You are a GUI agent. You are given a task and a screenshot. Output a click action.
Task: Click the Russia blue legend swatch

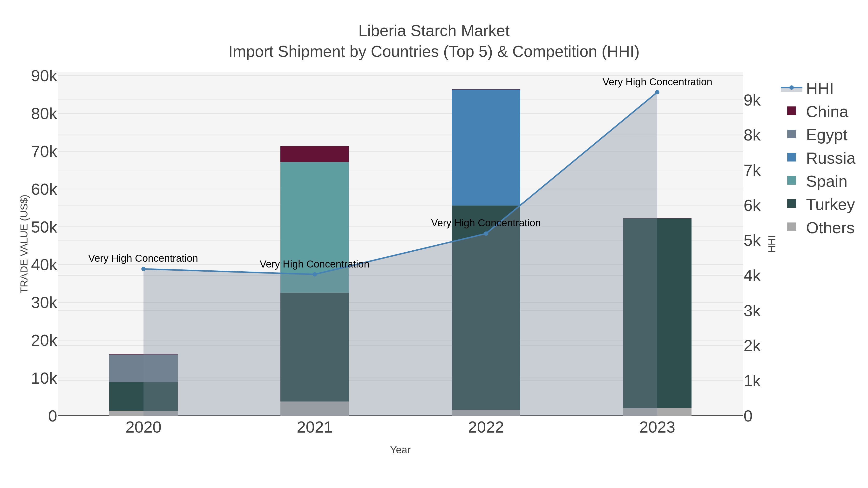[x=792, y=157]
